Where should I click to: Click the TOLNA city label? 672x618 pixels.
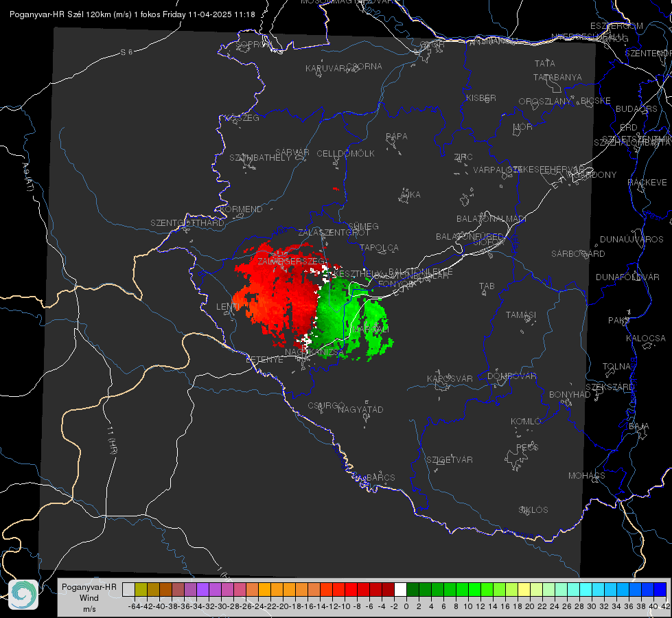pyautogui.click(x=616, y=367)
